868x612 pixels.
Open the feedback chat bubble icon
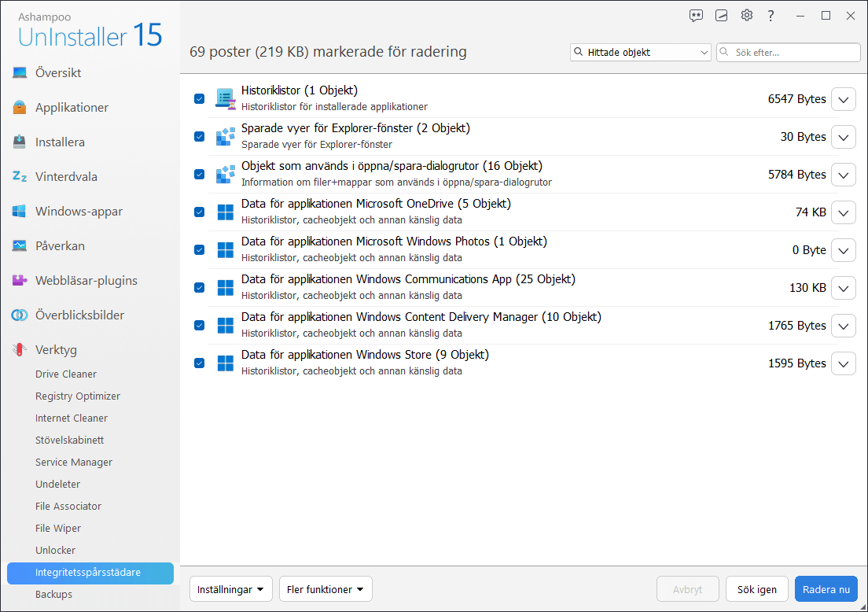(x=696, y=16)
